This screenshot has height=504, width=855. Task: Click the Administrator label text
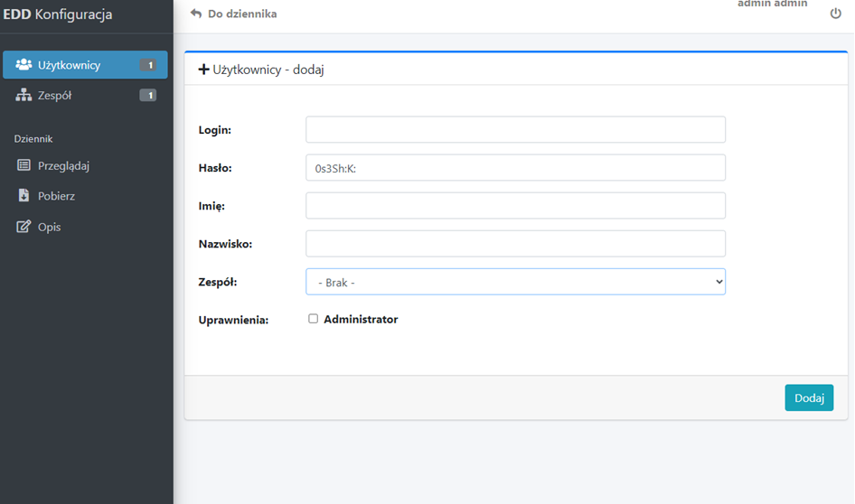tap(361, 320)
